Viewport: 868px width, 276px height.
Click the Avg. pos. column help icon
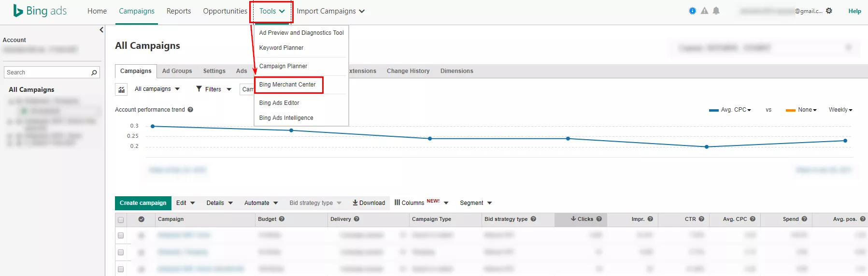coord(863,219)
